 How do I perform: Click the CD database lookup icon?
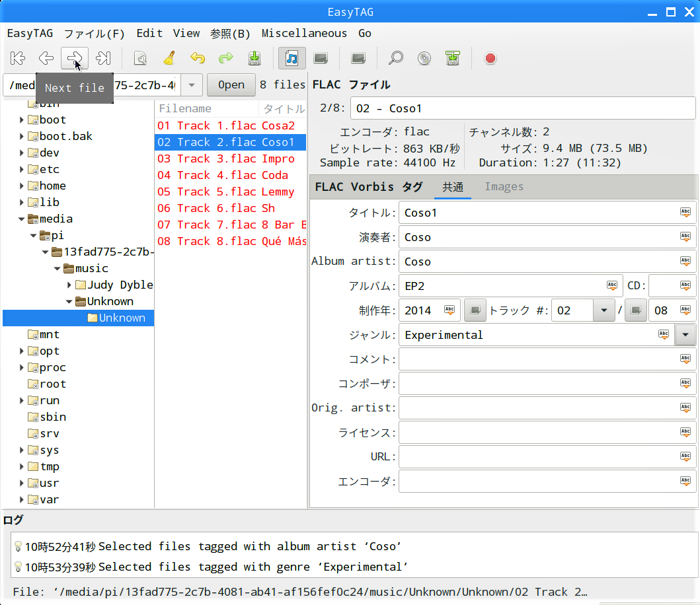tap(424, 58)
